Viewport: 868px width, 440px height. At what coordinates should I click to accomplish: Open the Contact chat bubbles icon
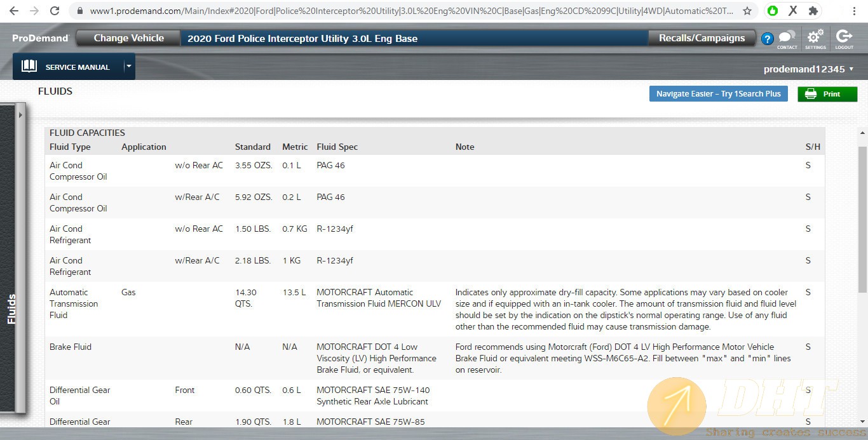(787, 38)
